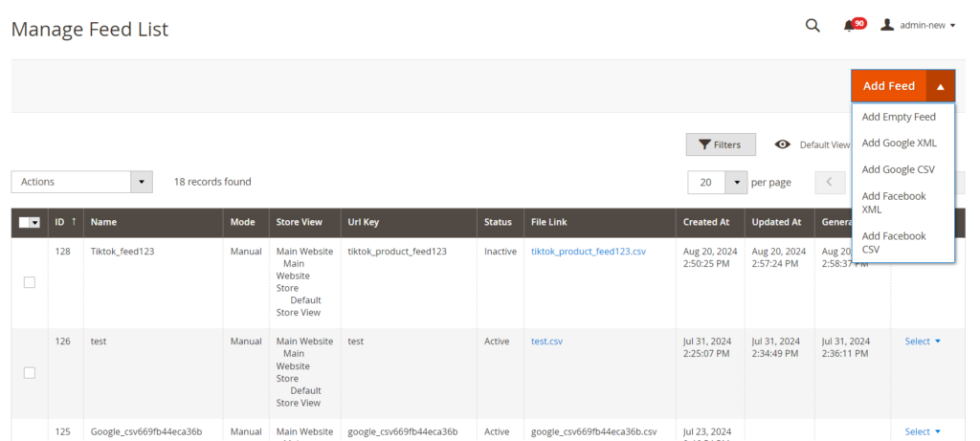Open the notifications bell icon

pyautogui.click(x=849, y=26)
